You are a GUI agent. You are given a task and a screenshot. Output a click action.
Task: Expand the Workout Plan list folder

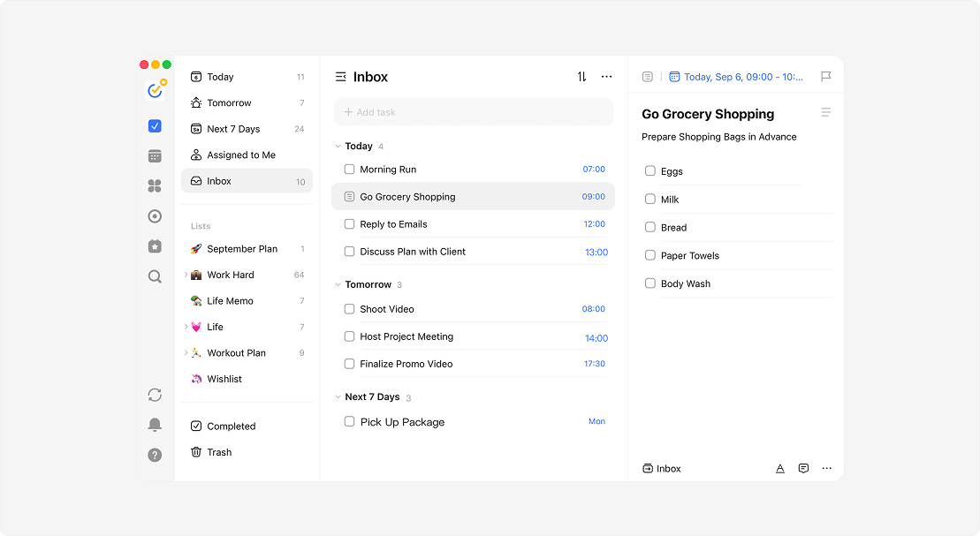[x=186, y=353]
